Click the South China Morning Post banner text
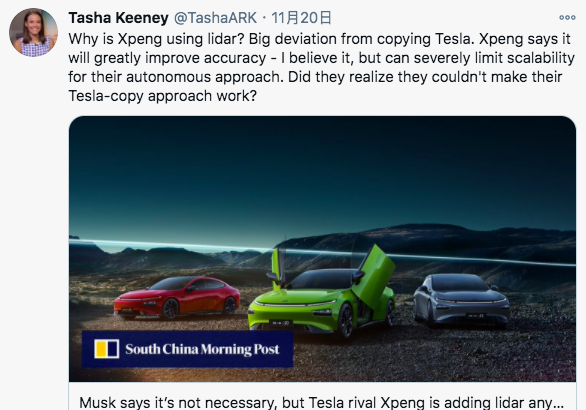586x410 pixels. coord(202,349)
